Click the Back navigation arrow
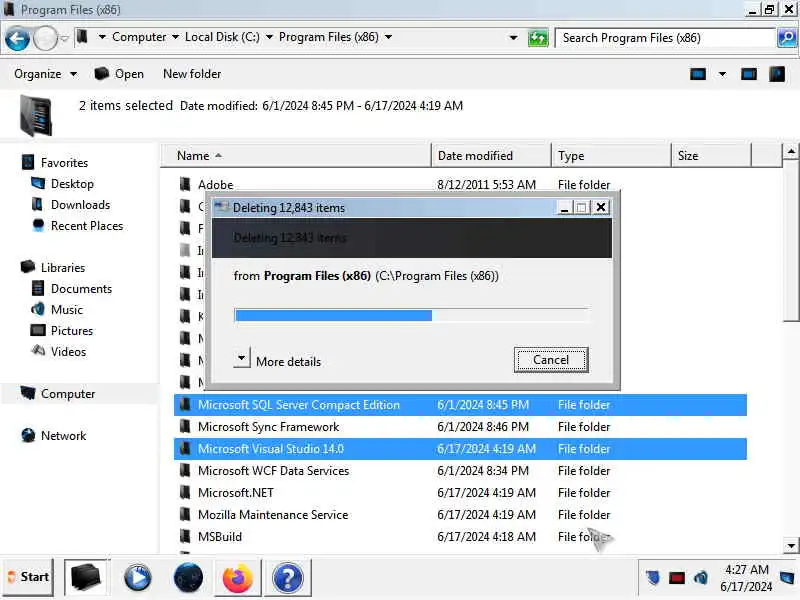The image size is (800, 600). point(17,39)
